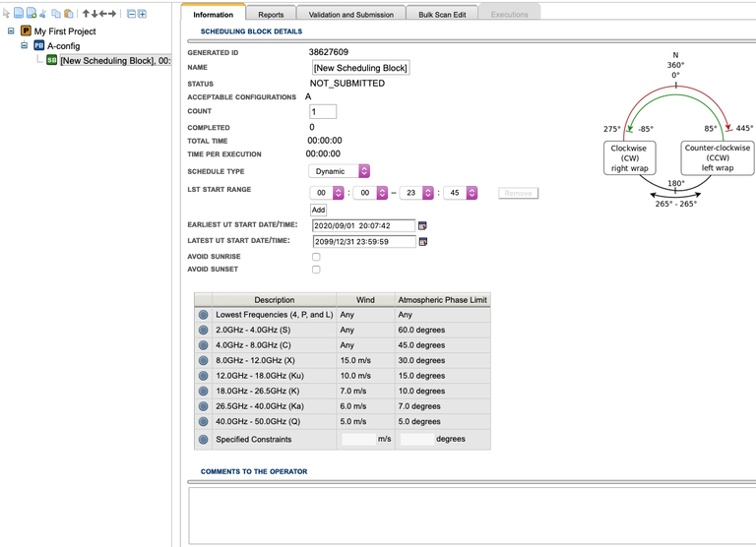This screenshot has width=756, height=547.
Task: Select the A-config program block in tree
Action: [x=64, y=45]
